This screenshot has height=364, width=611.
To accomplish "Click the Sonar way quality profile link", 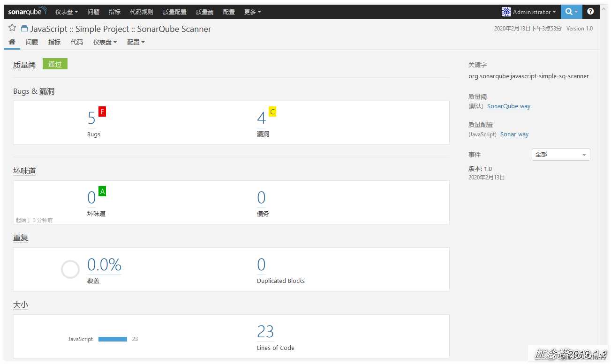I will point(514,134).
